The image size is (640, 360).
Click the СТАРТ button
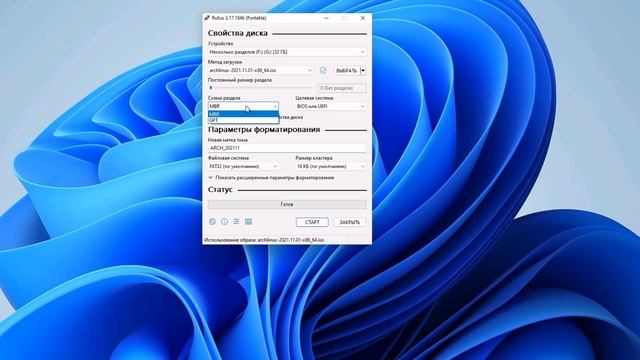tap(312, 222)
